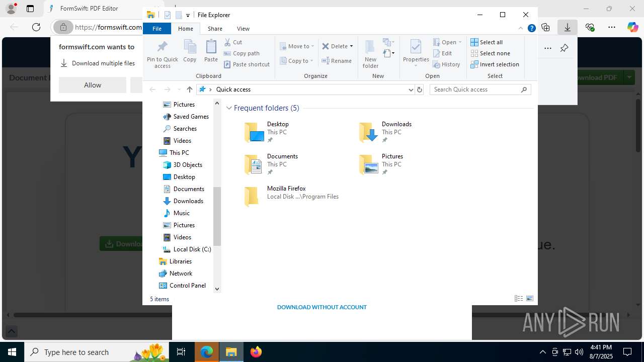
Task: Click the Paste ribbon icon
Action: (211, 51)
